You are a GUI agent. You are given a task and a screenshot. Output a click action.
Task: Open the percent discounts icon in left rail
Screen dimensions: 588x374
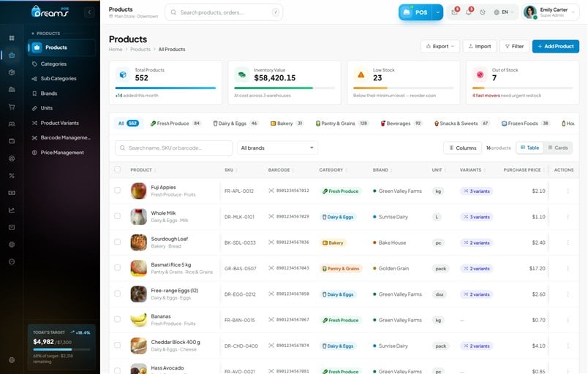pos(12,175)
